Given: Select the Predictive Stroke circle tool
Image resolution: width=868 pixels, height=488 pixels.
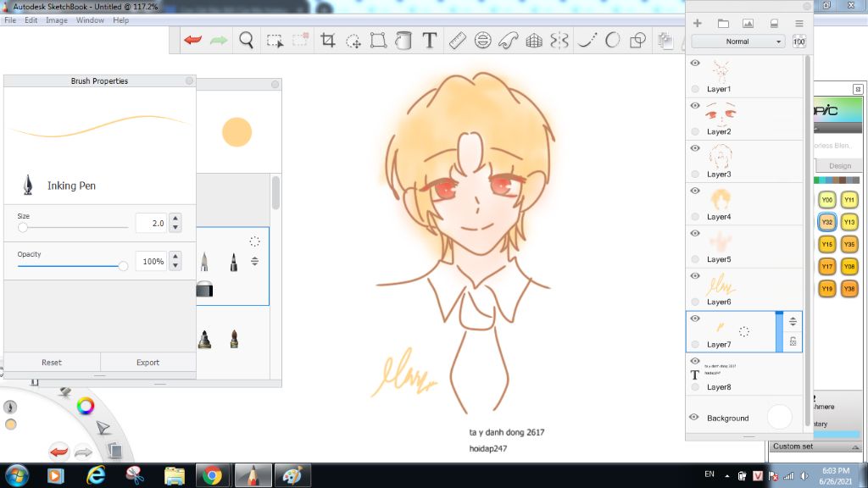Looking at the screenshot, I should (x=612, y=41).
